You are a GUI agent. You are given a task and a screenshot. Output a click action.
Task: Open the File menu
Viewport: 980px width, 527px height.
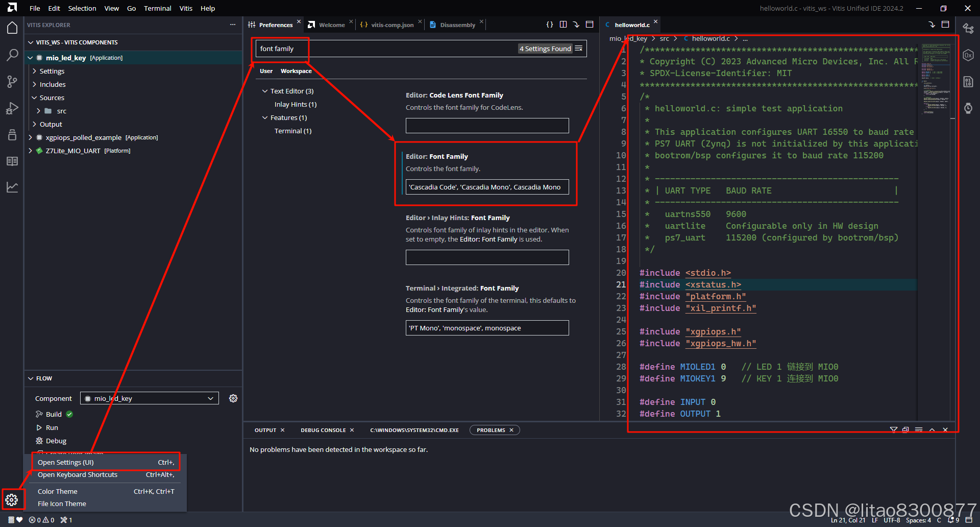[35, 8]
